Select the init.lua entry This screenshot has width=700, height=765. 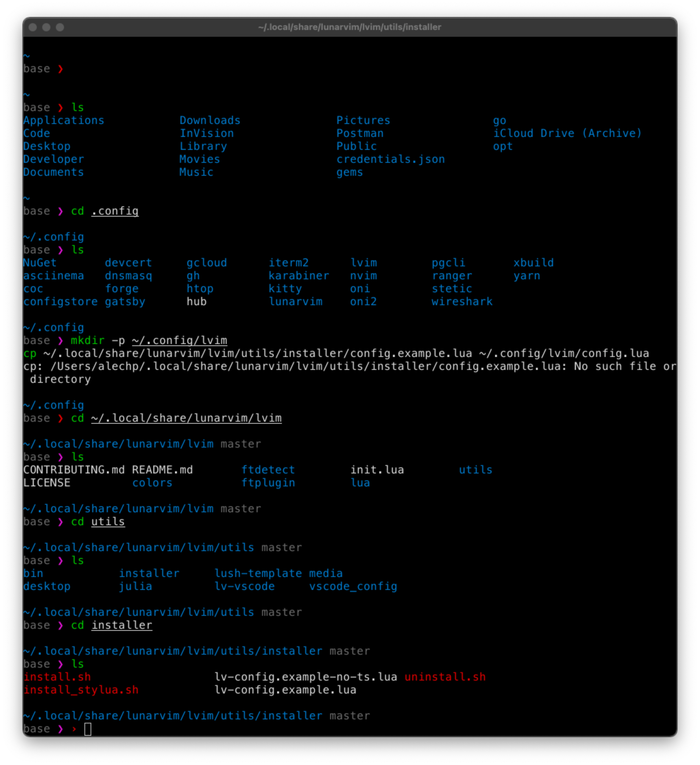tap(377, 470)
